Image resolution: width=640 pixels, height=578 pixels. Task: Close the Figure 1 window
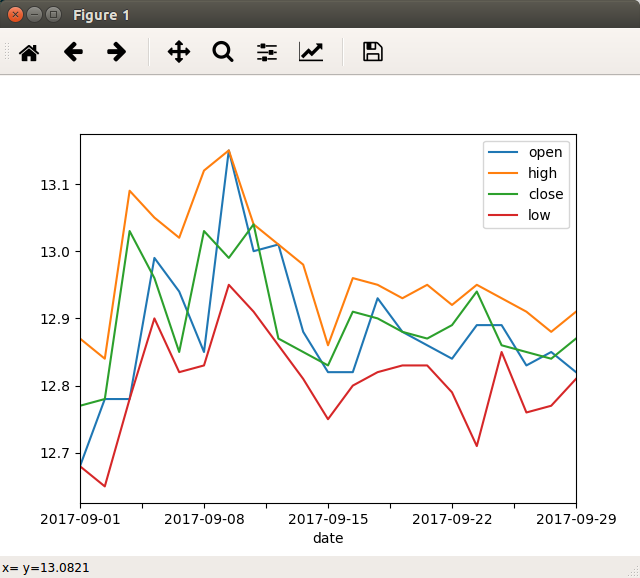(16, 15)
